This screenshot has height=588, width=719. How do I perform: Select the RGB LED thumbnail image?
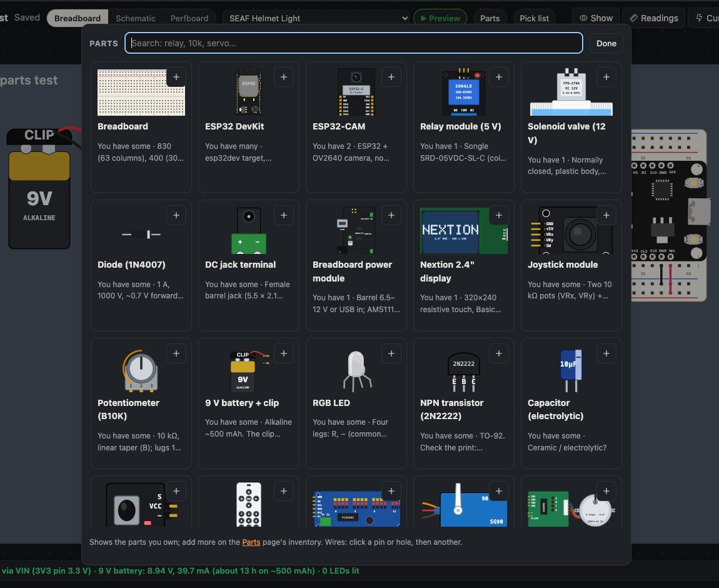(356, 370)
